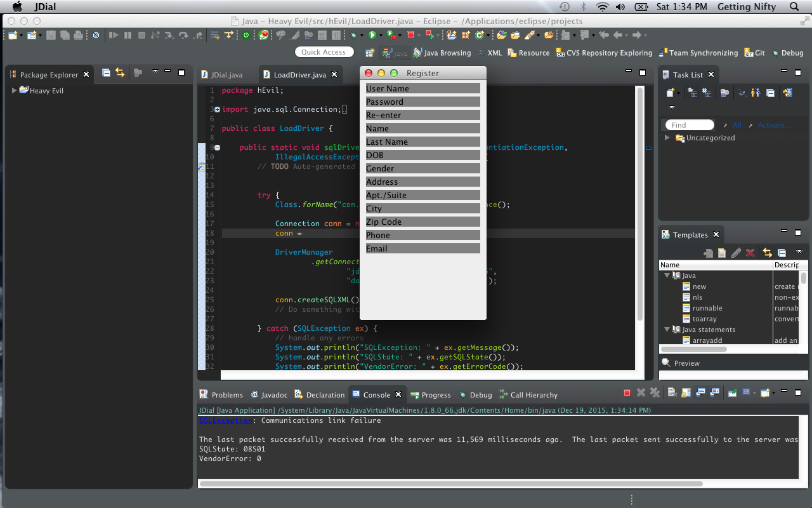Screen dimensions: 812x508
Task: Toggle Show Console When Standard Error Changes
Action: tap(714, 393)
